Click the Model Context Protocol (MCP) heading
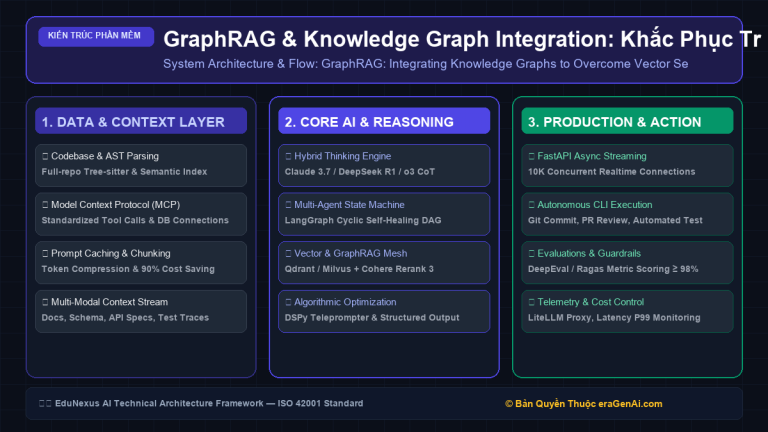Image resolution: width=768 pixels, height=432 pixels. click(x=116, y=205)
